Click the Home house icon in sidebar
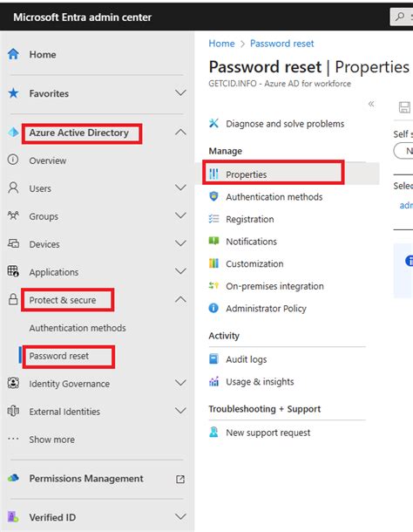413x532 pixels. tap(13, 54)
